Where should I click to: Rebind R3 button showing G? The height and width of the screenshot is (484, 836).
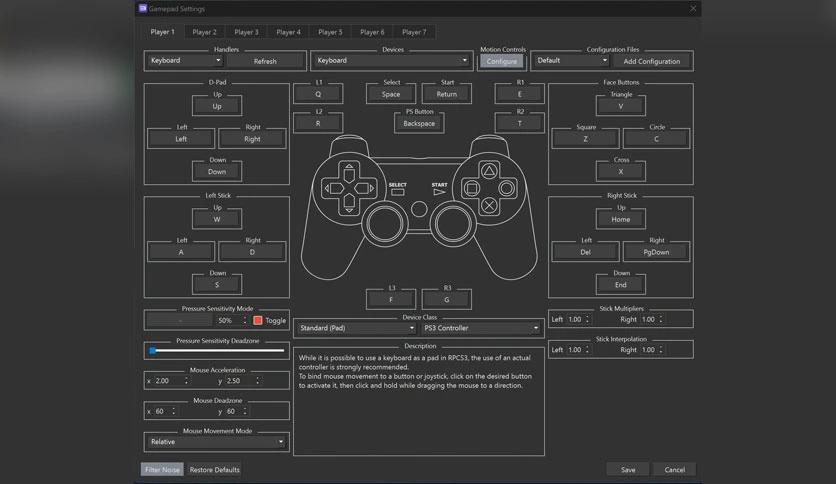coord(447,300)
